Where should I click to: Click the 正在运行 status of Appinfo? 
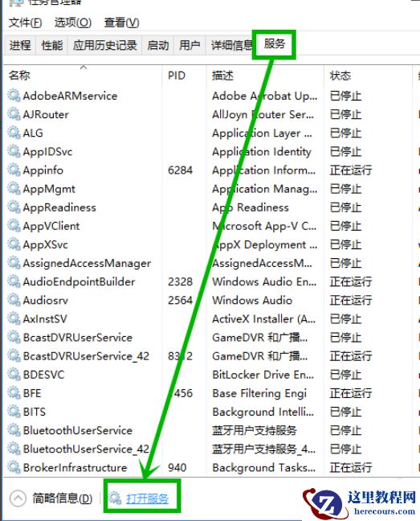pos(351,170)
